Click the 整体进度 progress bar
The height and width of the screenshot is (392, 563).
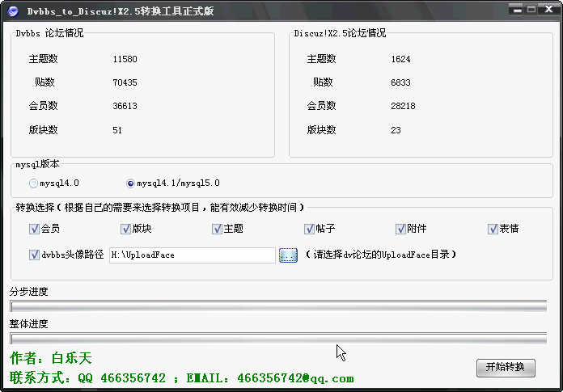278,338
